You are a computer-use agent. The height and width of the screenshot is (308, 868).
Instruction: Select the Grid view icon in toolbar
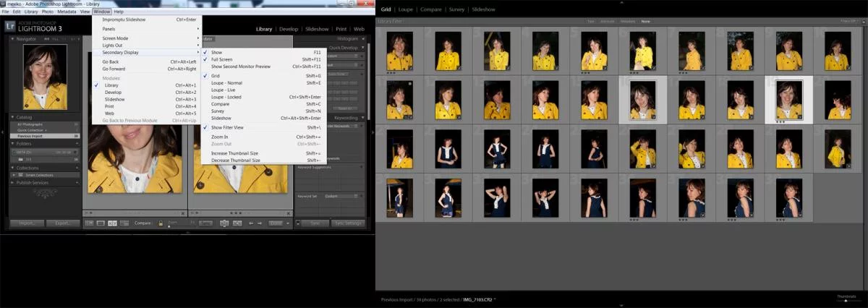coord(90,223)
